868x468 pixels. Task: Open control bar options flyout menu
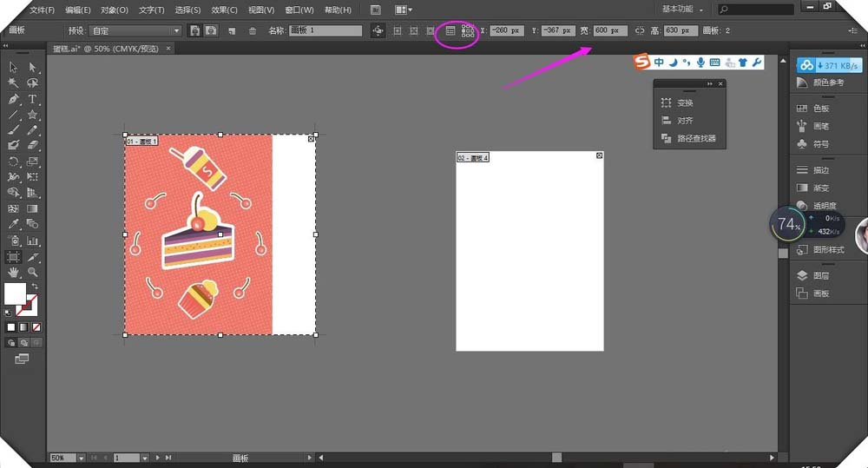[x=853, y=31]
